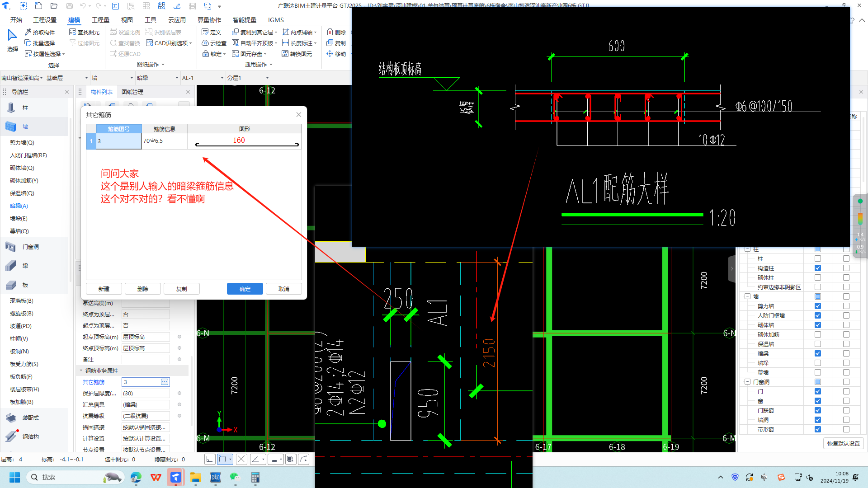
Task: Click the 确定 button in dialog
Action: pos(245,289)
